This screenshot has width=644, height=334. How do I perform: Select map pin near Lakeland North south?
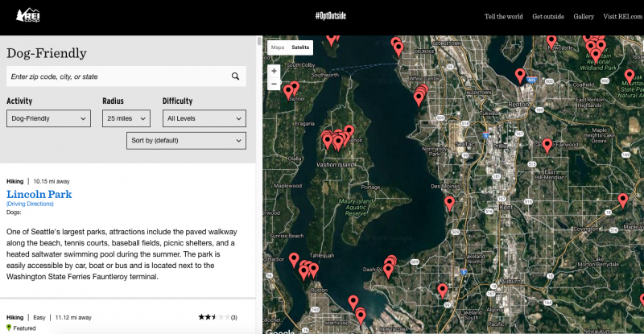(442, 291)
